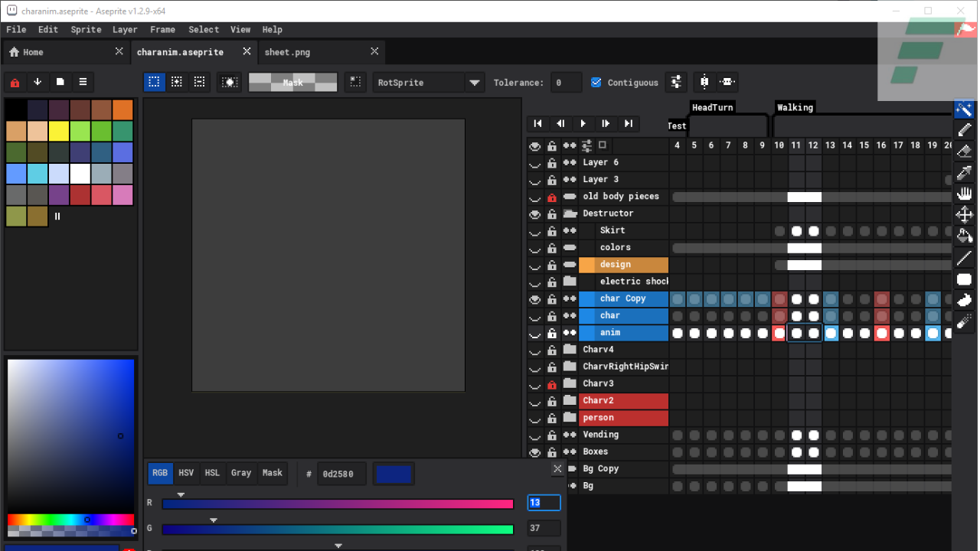This screenshot has height=551, width=980.
Task: Select the Move tool
Action: 964,215
